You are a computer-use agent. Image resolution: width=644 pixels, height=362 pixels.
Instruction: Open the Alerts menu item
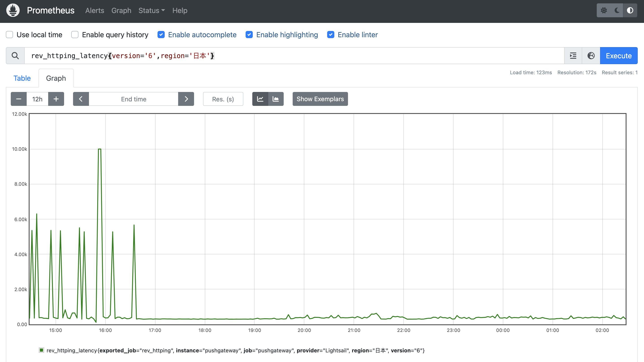95,11
